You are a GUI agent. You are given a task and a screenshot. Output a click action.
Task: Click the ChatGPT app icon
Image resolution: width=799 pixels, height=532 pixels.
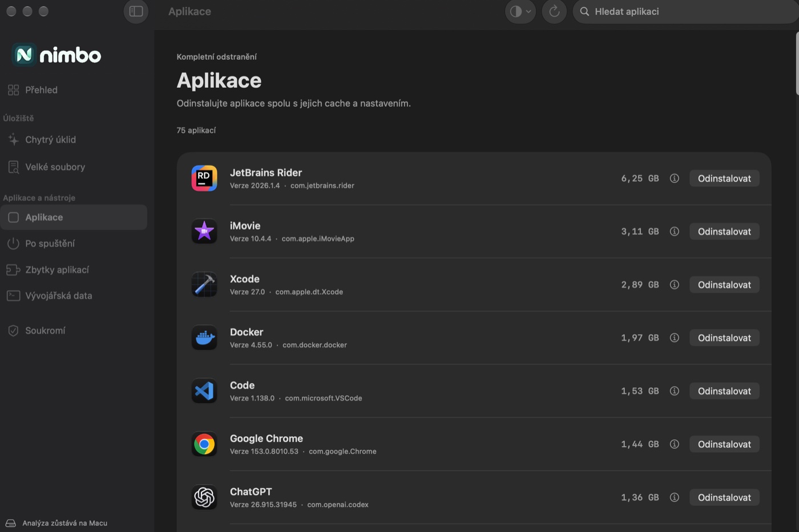(x=204, y=497)
